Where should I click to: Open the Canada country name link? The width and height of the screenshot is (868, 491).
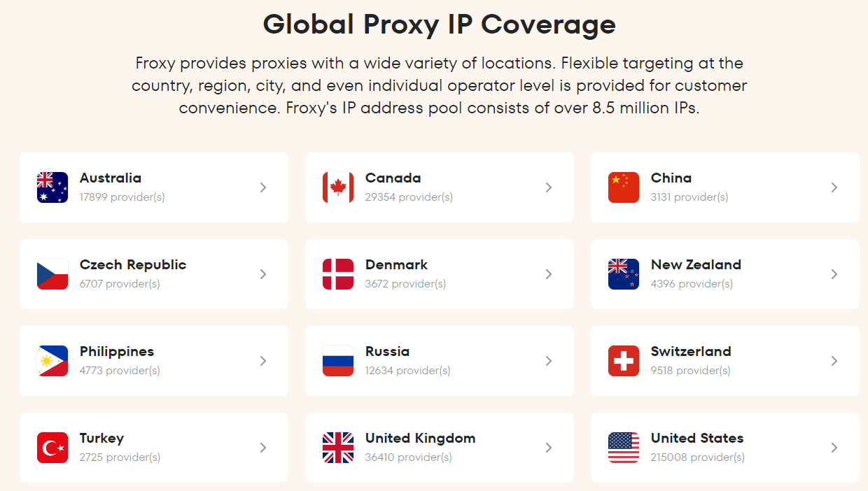[393, 178]
